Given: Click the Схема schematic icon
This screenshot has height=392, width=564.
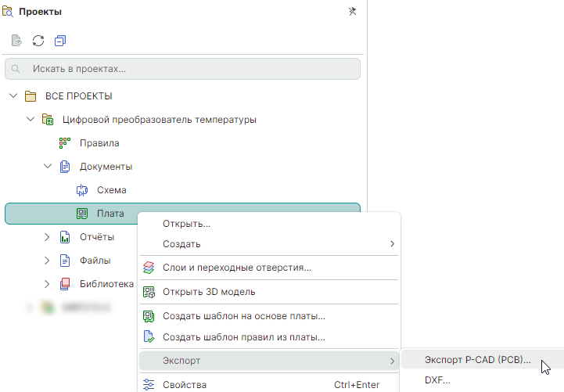Looking at the screenshot, I should pyautogui.click(x=82, y=190).
